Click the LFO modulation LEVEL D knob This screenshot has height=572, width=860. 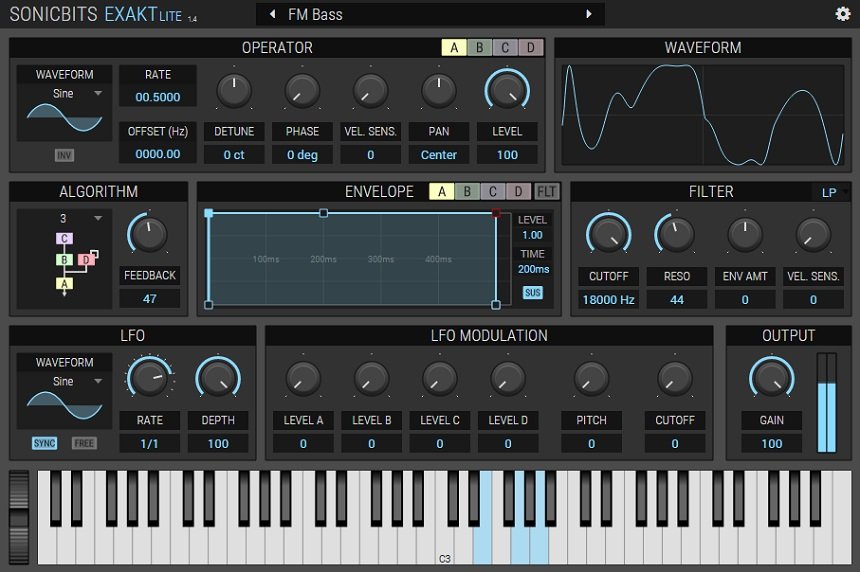coord(508,378)
